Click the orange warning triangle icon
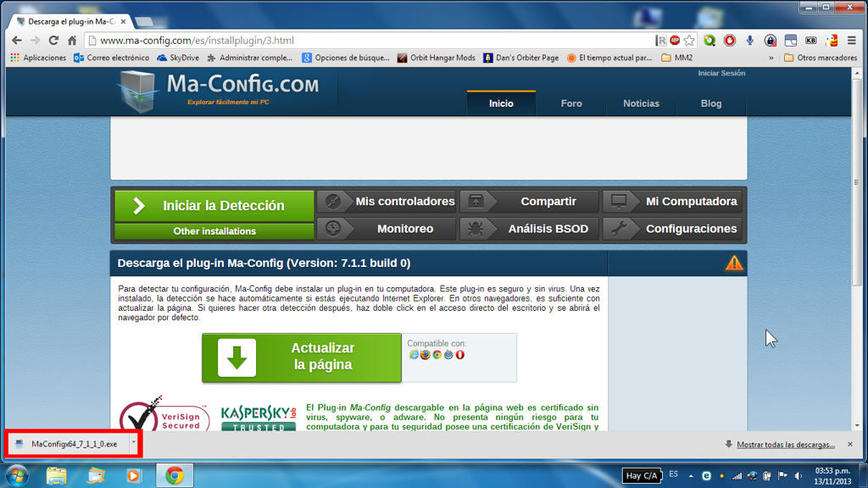868x488 pixels. pos(734,263)
